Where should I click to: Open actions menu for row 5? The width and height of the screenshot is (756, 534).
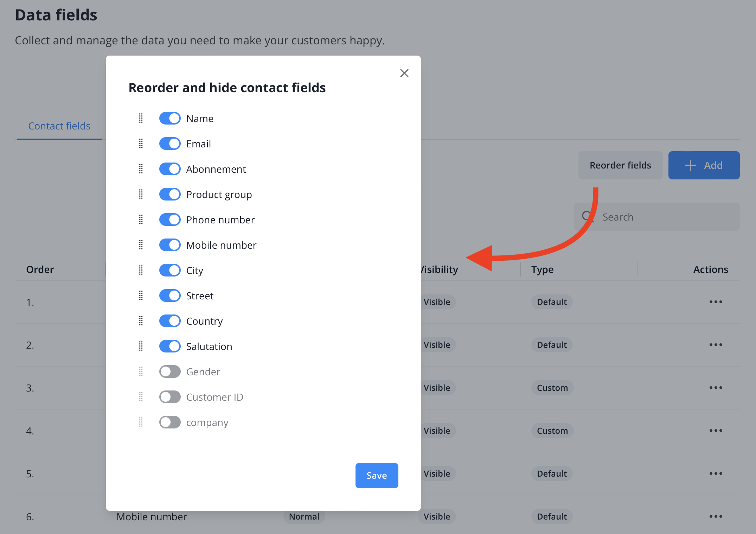coord(716,474)
